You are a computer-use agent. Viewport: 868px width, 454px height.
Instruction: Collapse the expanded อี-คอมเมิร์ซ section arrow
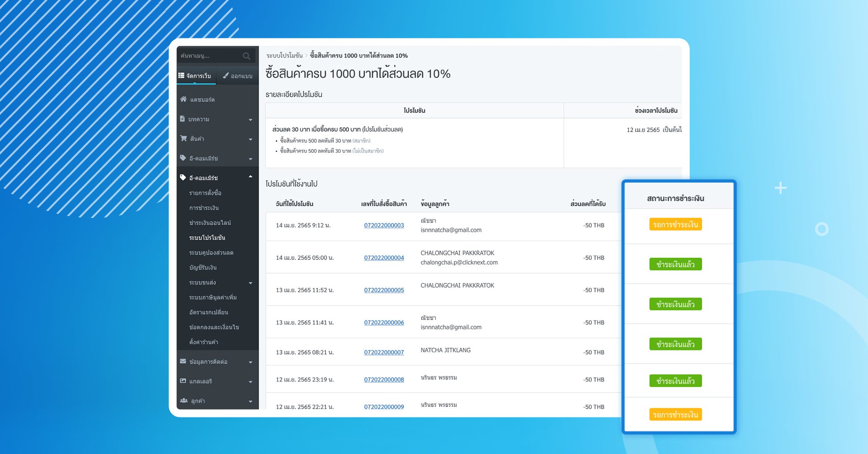tap(250, 177)
